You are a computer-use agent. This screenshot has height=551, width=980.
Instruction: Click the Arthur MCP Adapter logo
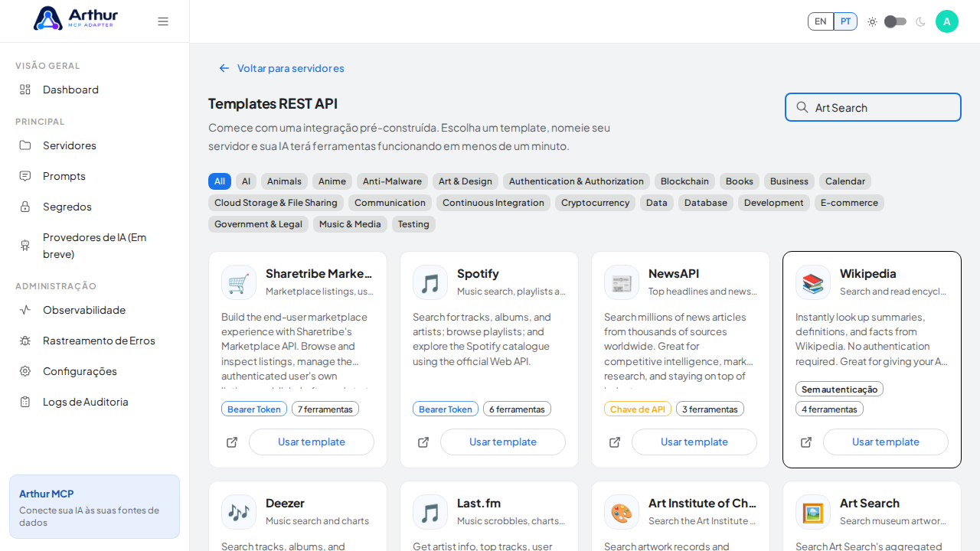click(76, 18)
